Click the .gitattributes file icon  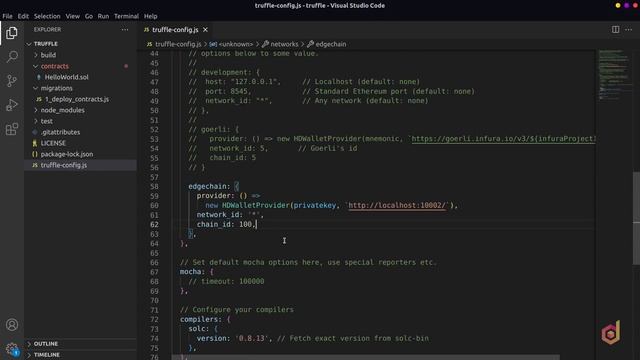click(x=35, y=132)
